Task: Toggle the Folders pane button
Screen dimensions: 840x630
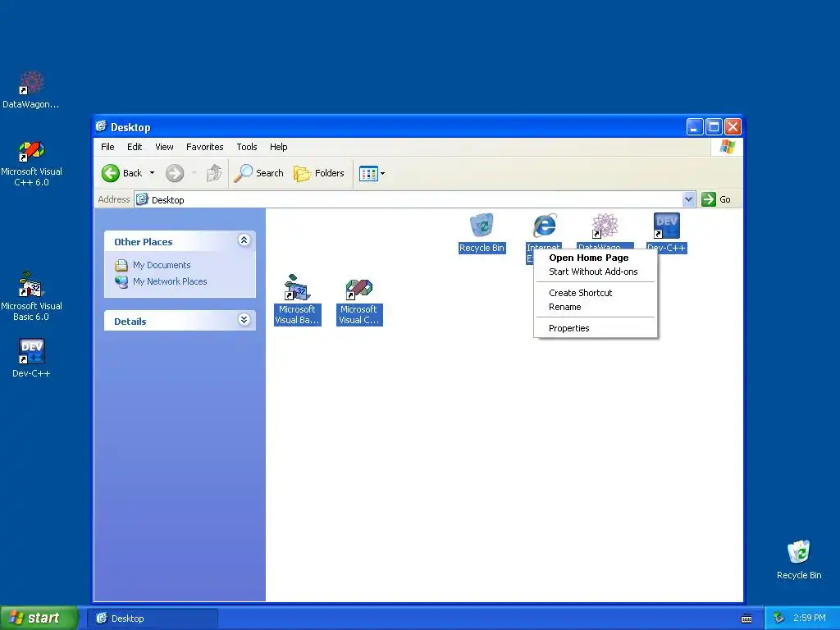Action: coord(319,173)
